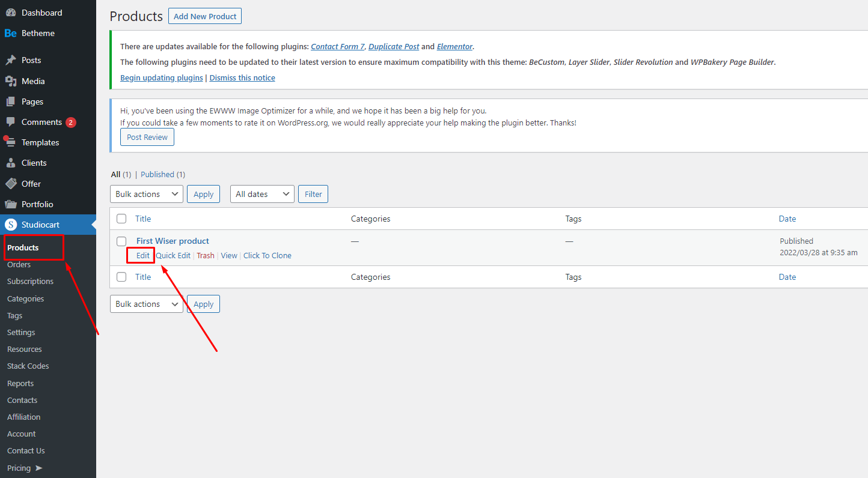Open the bottom Bulk actions dropdown
Screen dimensions: 868x478
click(x=147, y=304)
